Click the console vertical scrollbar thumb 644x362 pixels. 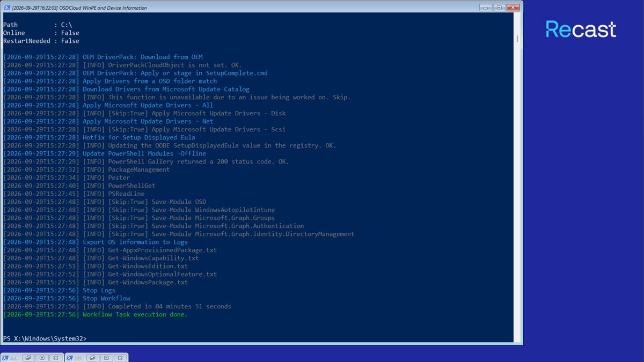pos(517,39)
